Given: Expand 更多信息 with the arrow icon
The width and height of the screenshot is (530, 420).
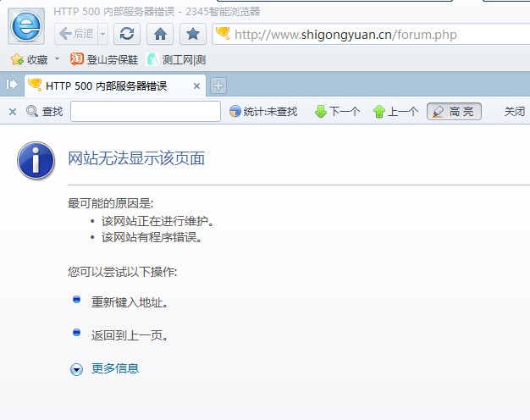Looking at the screenshot, I should tap(76, 369).
